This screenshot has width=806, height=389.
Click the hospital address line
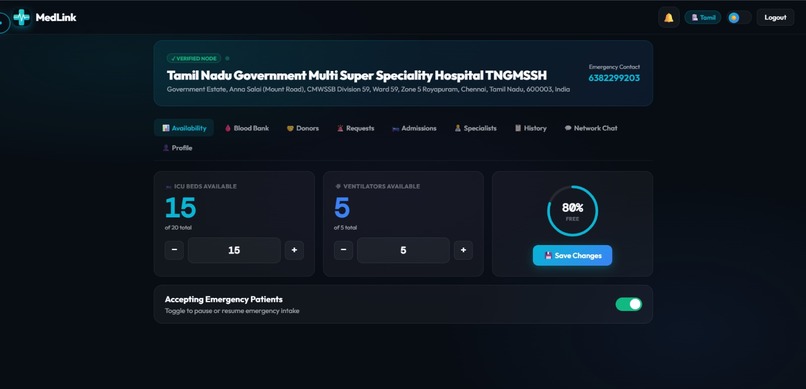coord(368,89)
